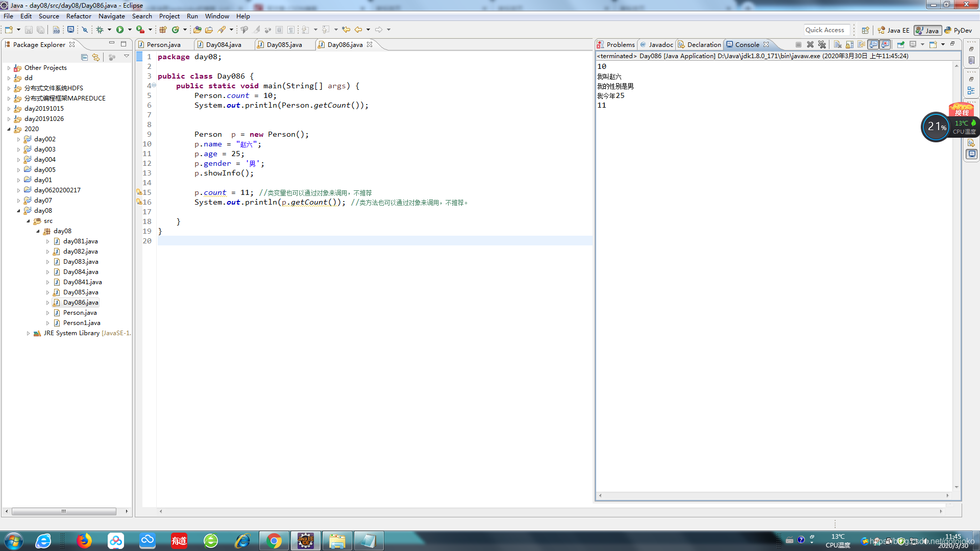Toggle Show Console on standard output change
The image size is (980, 551).
(x=873, y=44)
